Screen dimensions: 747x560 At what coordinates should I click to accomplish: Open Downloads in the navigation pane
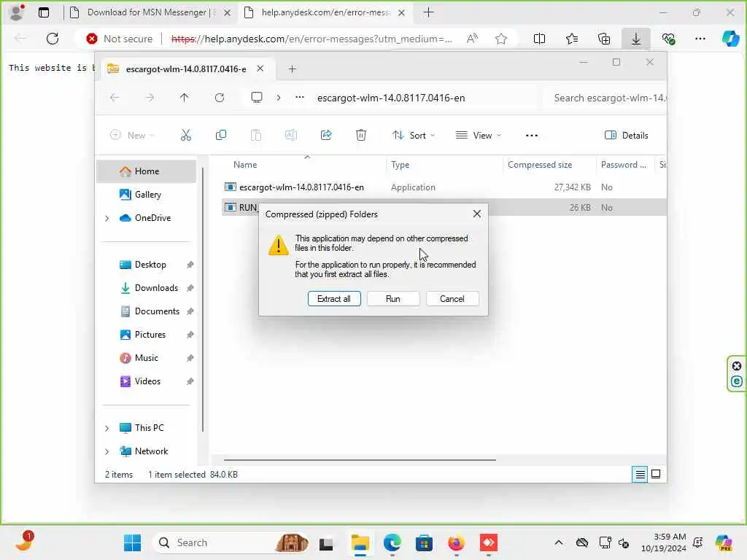tap(146, 287)
